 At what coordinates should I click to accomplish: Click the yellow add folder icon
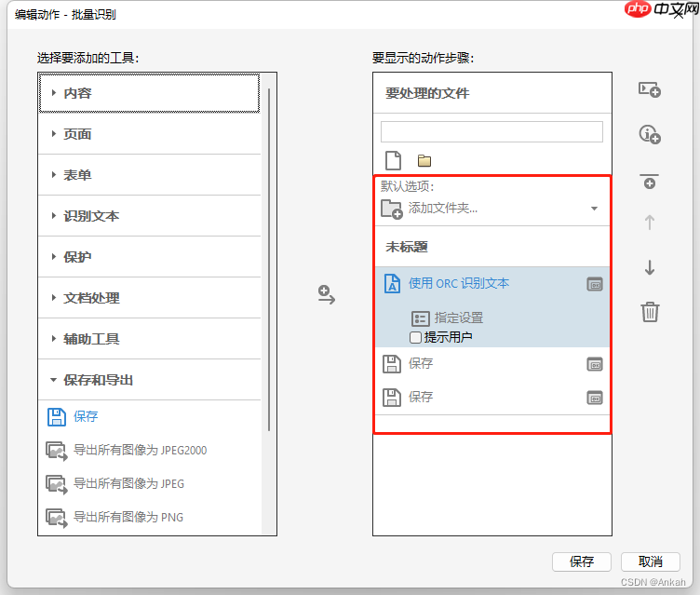point(424,160)
